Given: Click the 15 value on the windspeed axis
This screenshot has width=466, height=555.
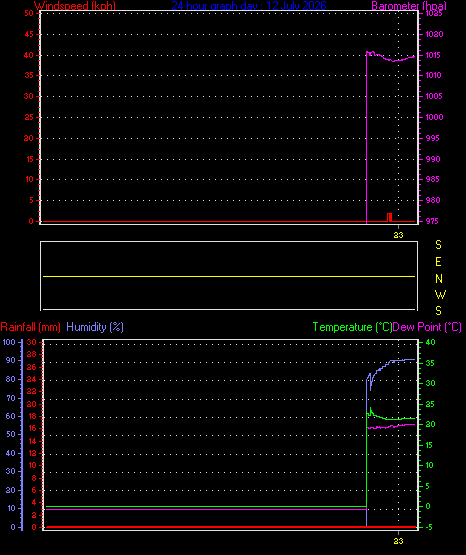Looking at the screenshot, I should (x=29, y=159).
